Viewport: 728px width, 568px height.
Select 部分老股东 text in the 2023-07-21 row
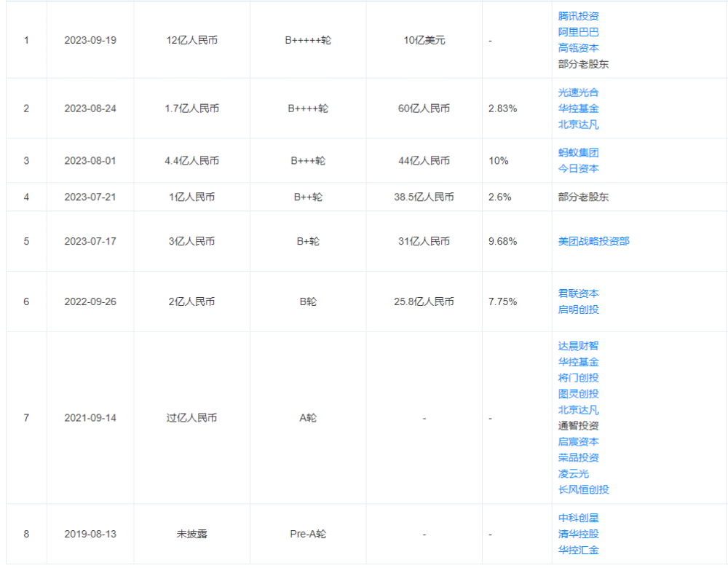(583, 197)
